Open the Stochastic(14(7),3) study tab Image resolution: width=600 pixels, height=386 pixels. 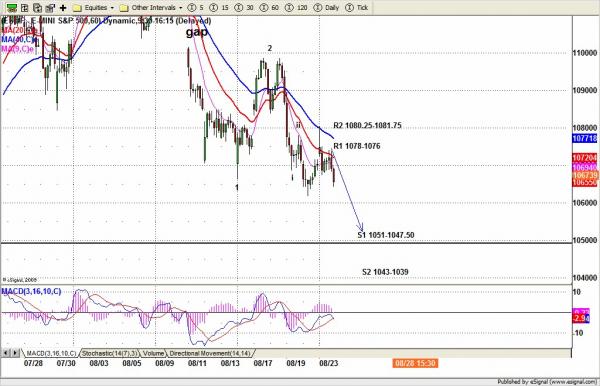[x=110, y=353]
